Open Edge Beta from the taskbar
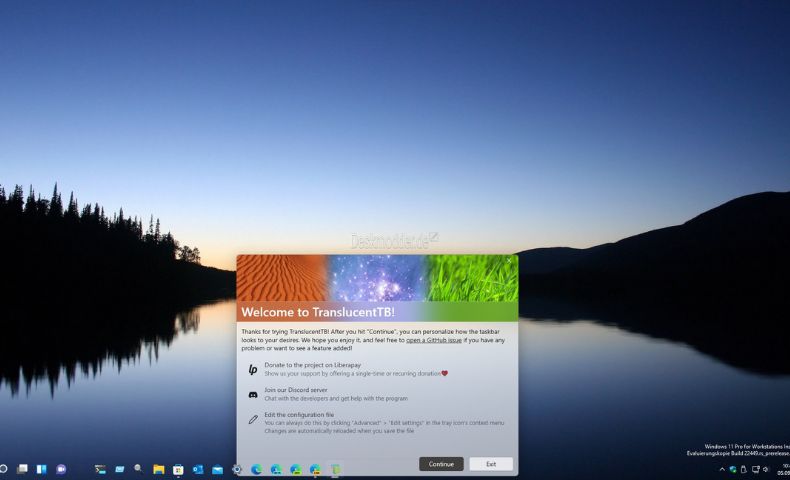790x480 pixels. 276,469
